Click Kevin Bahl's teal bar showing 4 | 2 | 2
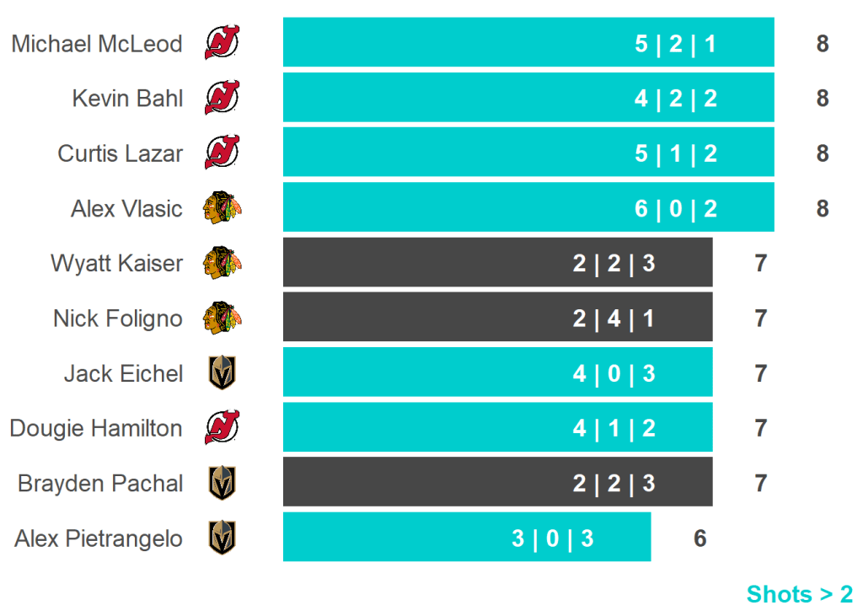This screenshot has width=863, height=616. point(528,98)
